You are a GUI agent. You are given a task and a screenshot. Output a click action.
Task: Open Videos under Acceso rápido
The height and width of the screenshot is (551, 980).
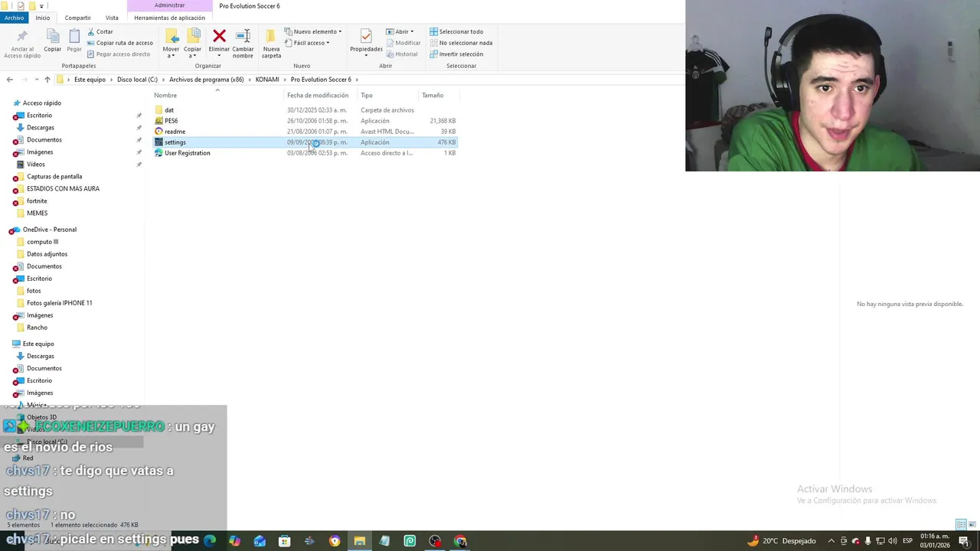click(x=35, y=165)
